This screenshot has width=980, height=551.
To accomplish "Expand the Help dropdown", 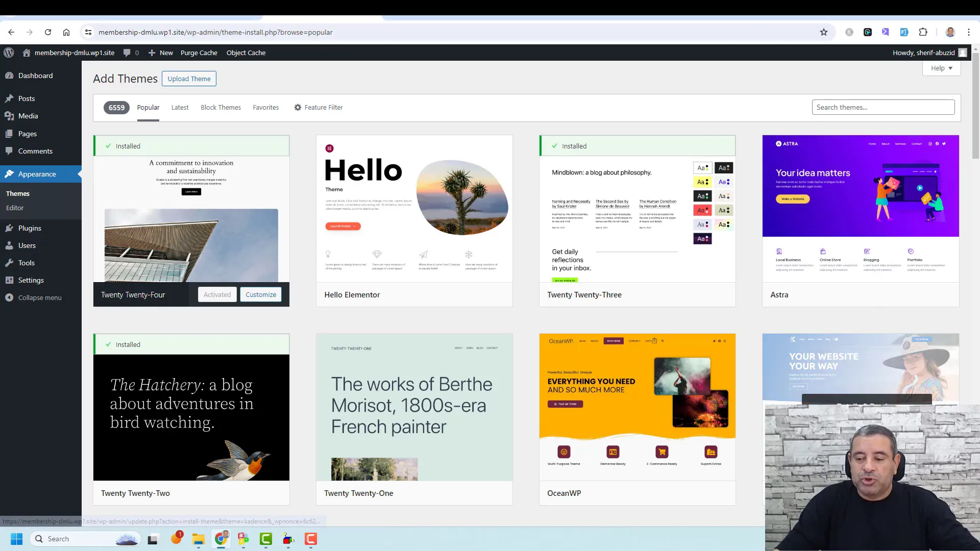I will (941, 68).
